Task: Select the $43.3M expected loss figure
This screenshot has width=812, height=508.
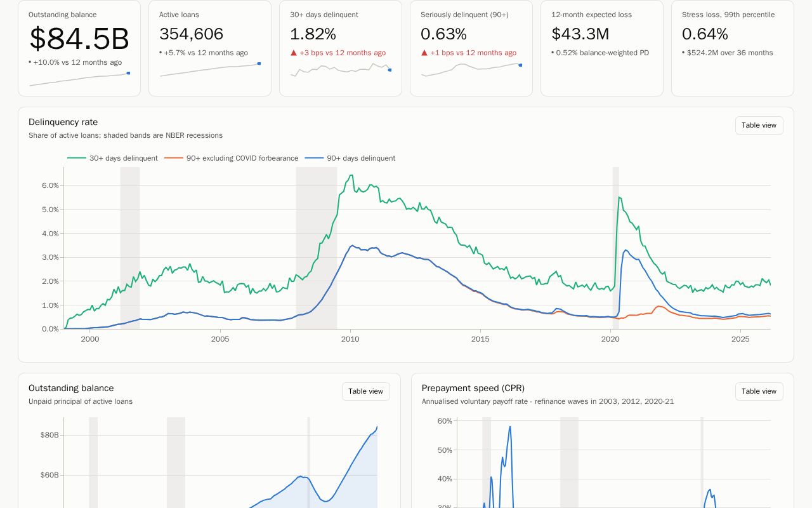Action: tap(580, 34)
